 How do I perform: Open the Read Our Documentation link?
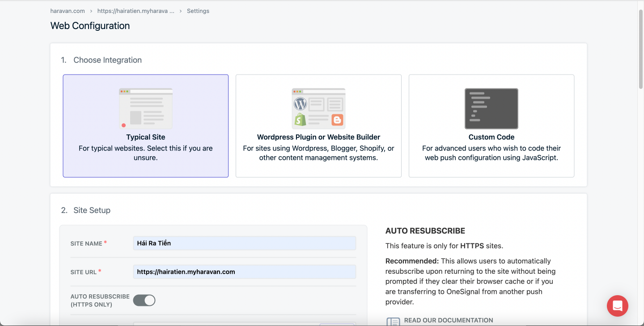pos(448,320)
